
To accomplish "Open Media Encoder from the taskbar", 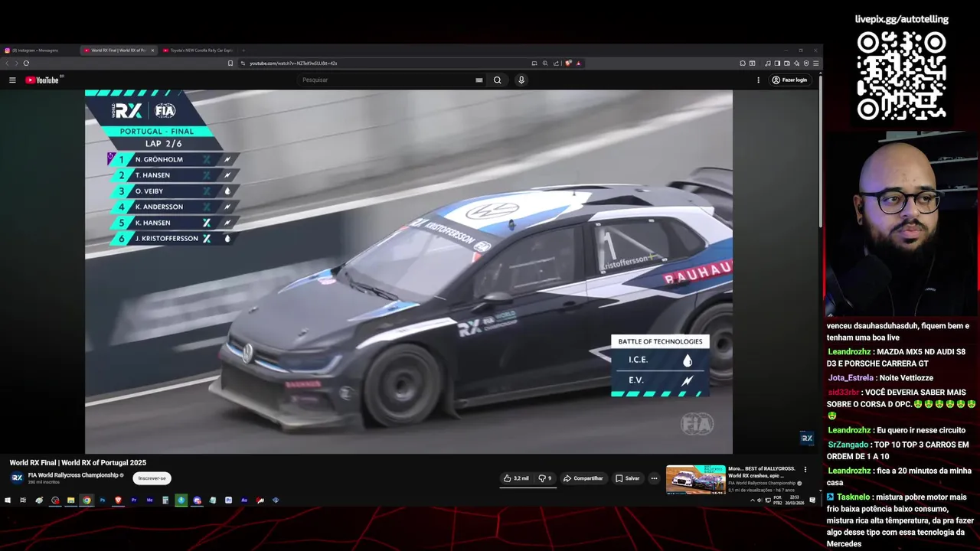I will 149,500.
